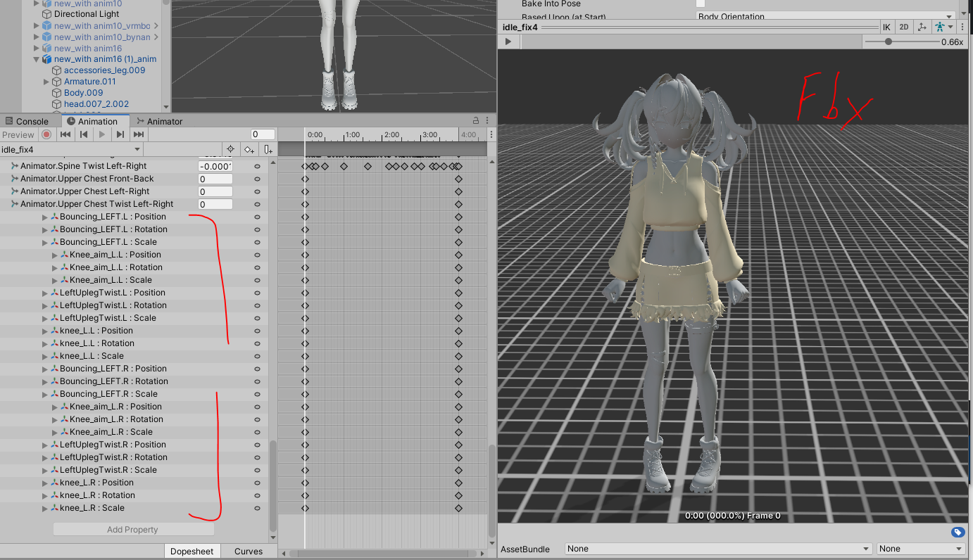Select the move gizmo icon in preview header
Viewport: 973px width, 560px height.
(x=922, y=27)
